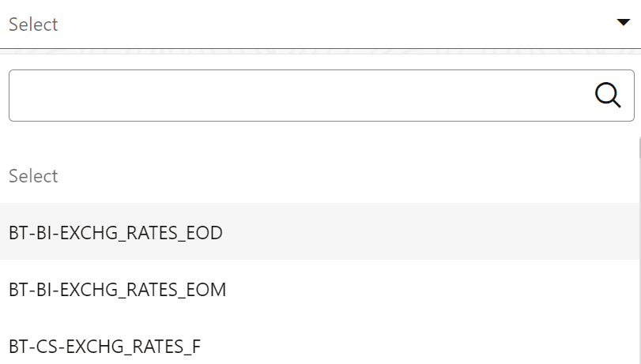Click the options list scrollbar thumb
This screenshot has width=641, height=364.
(x=639, y=148)
